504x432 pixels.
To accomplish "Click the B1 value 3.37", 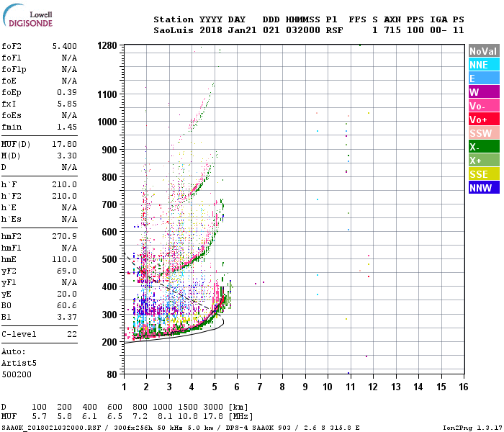I will [67, 318].
